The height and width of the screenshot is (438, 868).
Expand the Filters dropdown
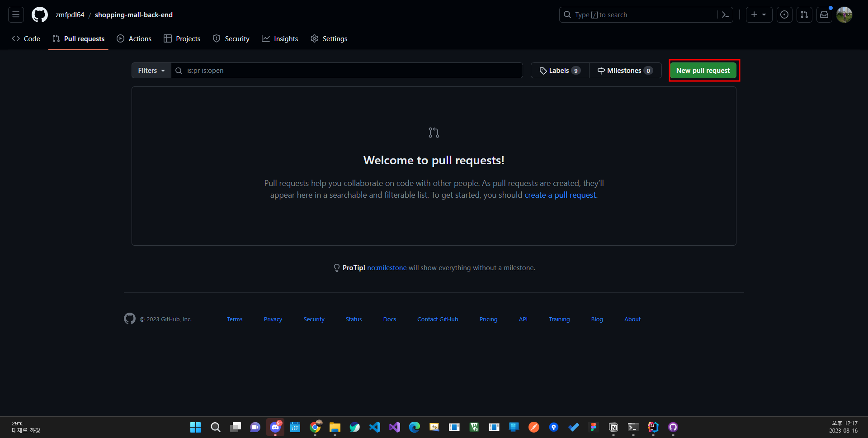(x=151, y=71)
